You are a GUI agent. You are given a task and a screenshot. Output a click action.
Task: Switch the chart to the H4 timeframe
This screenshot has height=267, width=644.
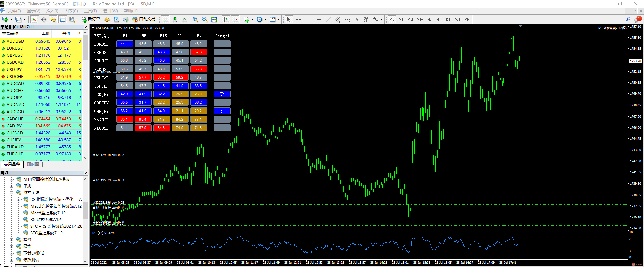click(438, 19)
